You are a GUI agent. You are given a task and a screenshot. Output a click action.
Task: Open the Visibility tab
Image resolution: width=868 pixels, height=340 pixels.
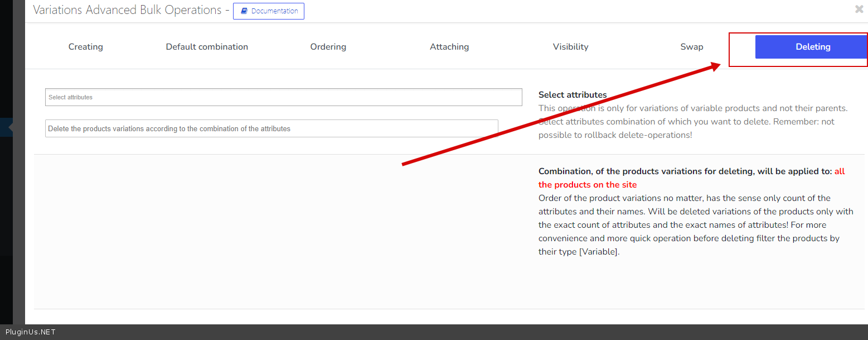pos(570,47)
